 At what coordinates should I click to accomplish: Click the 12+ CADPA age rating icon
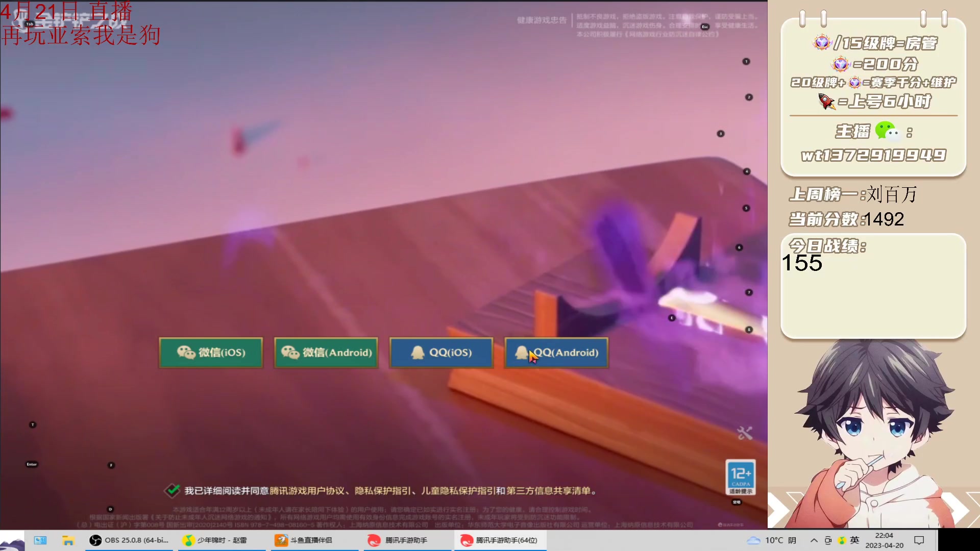(x=741, y=477)
